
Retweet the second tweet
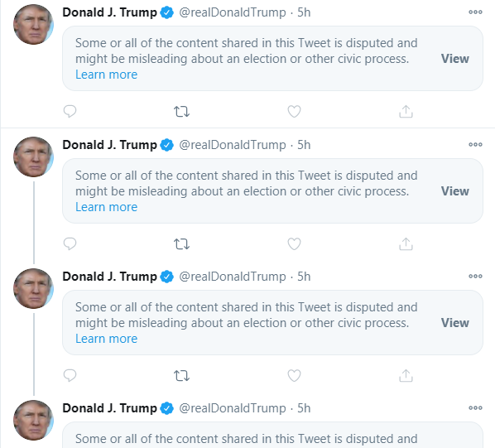[181, 244]
